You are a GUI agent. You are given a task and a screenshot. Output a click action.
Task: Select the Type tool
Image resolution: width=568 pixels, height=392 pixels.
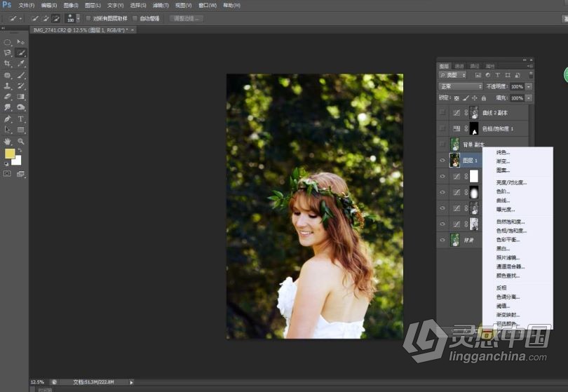pos(20,119)
